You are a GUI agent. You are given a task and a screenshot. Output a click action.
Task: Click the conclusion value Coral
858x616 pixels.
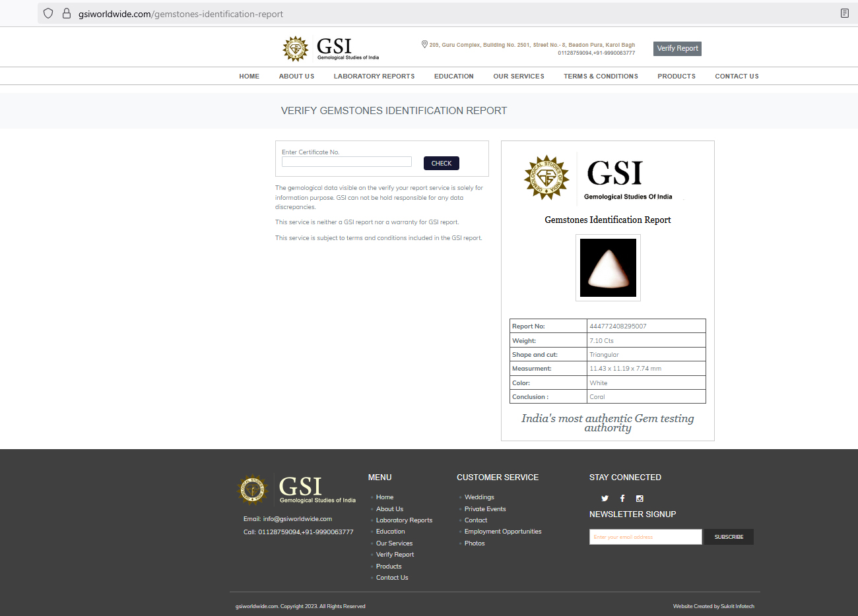[x=597, y=397]
